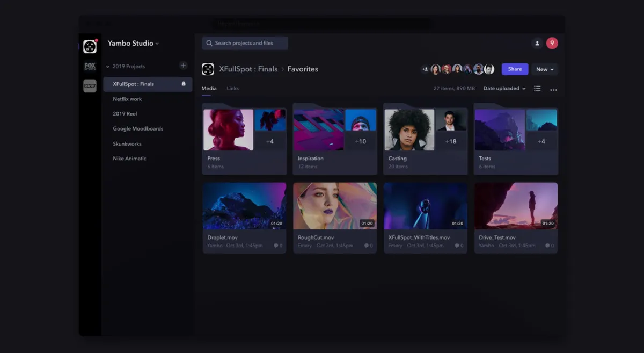Click the '20 items' label under Casting
This screenshot has height=353, width=644.
[398, 167]
